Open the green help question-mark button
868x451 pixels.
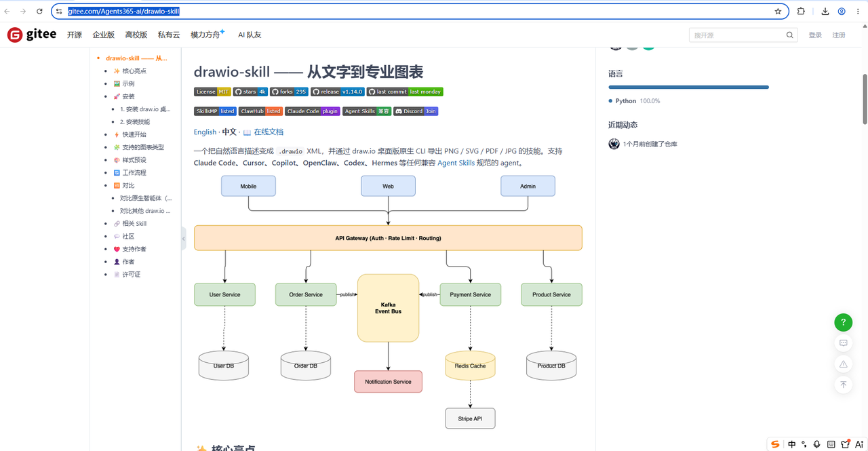(843, 322)
